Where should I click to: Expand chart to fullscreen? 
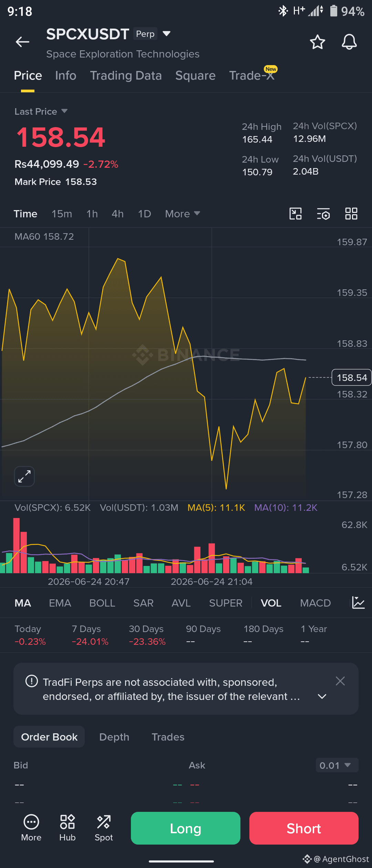click(24, 476)
